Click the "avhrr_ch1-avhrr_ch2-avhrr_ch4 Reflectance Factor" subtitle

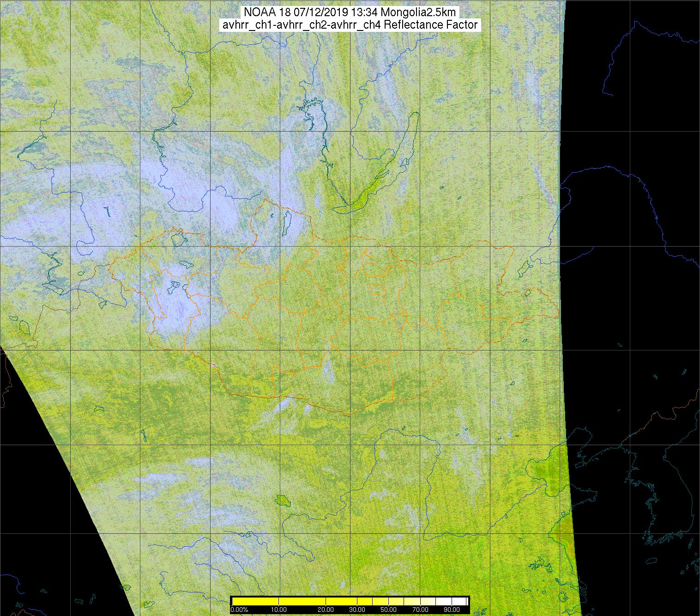coord(350,25)
